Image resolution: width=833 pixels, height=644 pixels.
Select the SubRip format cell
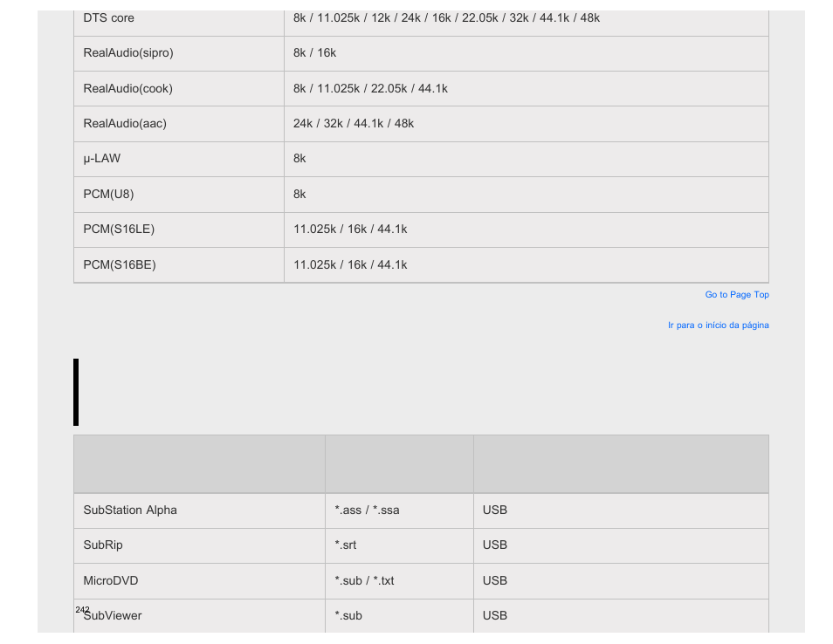tap(199, 545)
